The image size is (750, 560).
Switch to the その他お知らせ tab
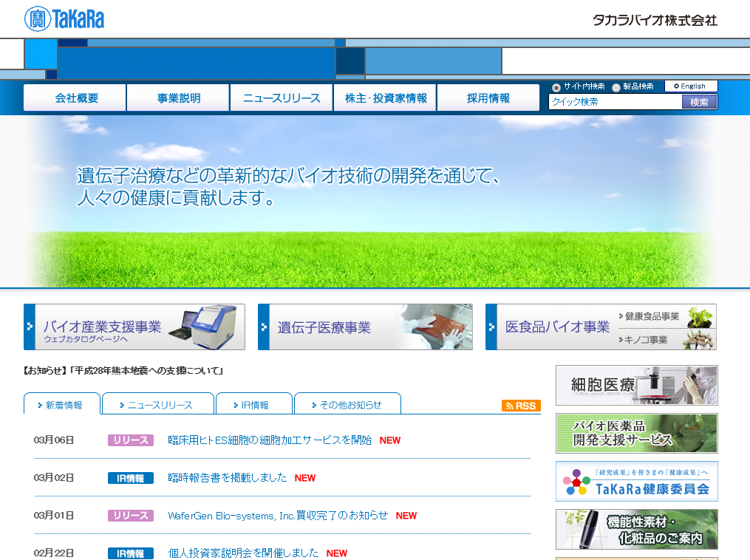tap(348, 405)
